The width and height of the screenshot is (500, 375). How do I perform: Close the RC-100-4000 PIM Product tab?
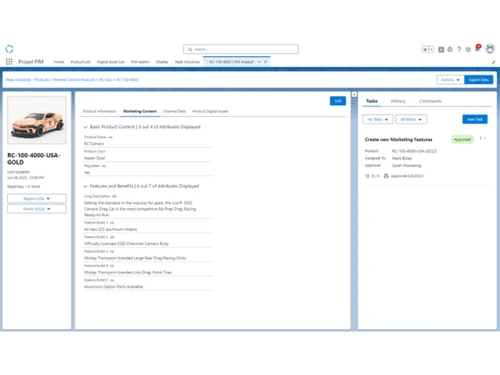(x=266, y=62)
